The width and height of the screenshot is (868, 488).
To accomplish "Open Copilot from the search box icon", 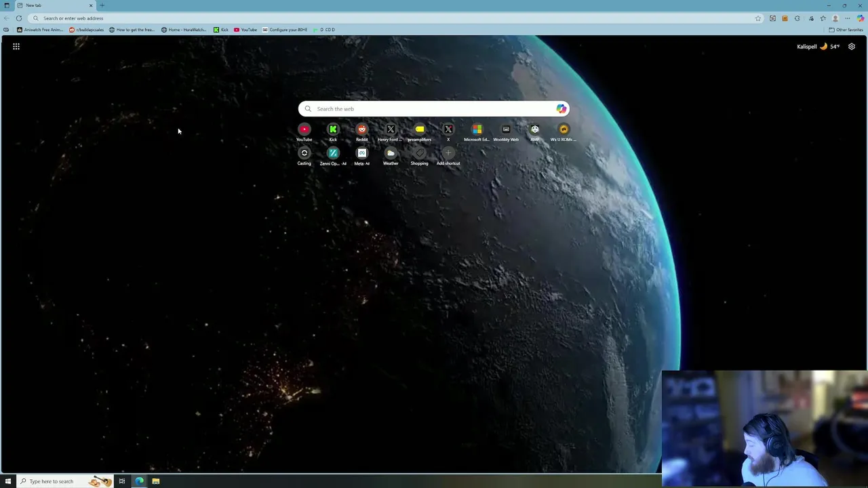I will click(x=561, y=108).
